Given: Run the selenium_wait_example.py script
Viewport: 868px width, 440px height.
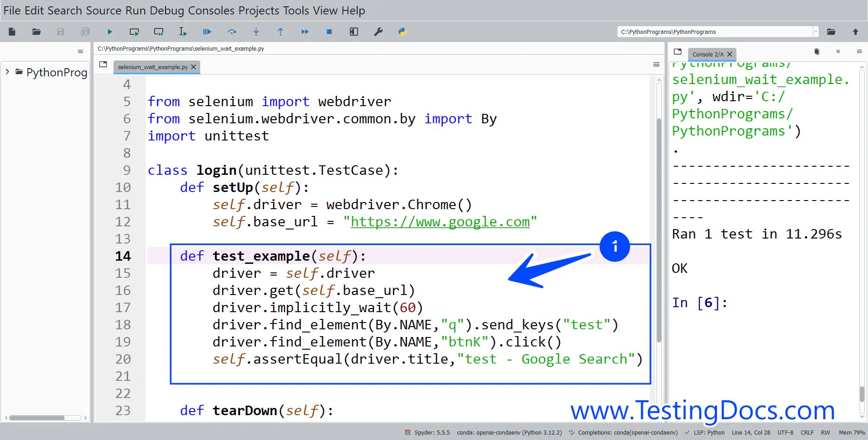Looking at the screenshot, I should click(x=109, y=32).
